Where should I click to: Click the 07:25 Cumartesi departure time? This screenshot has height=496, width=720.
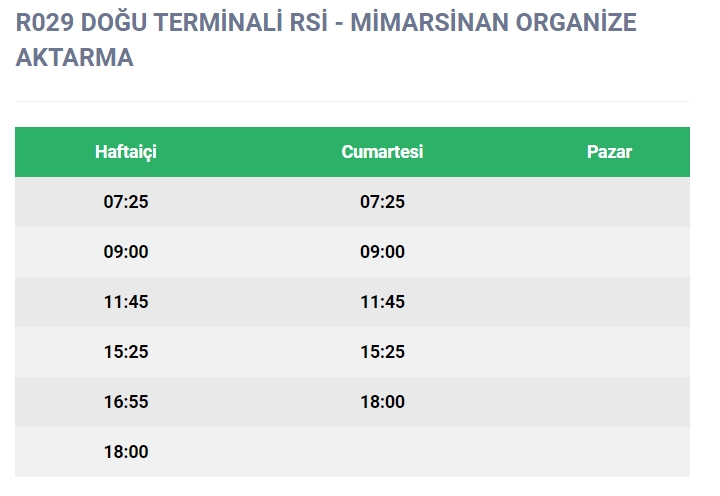click(x=382, y=202)
